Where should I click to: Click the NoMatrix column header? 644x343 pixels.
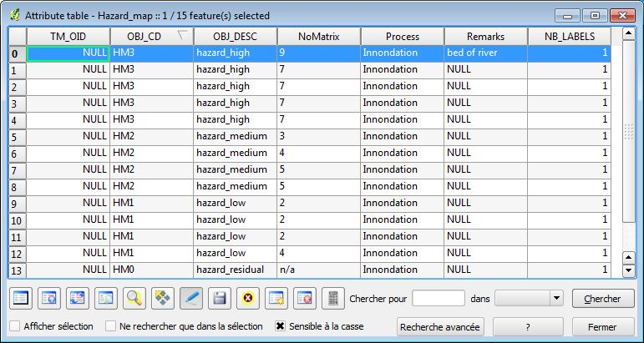pos(319,37)
